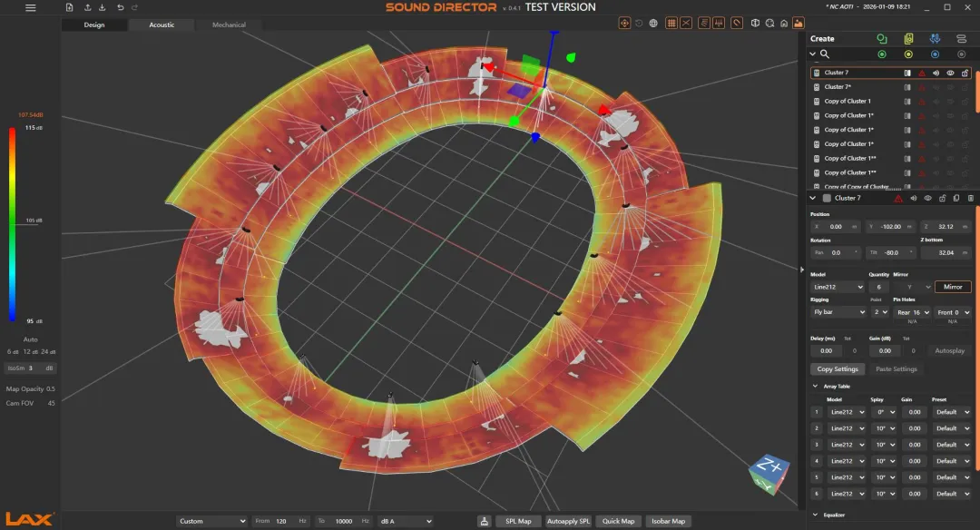Screen dimensions: 980x530
Task: Select the move gizmo tool in viewport toolbar
Action: coord(623,23)
